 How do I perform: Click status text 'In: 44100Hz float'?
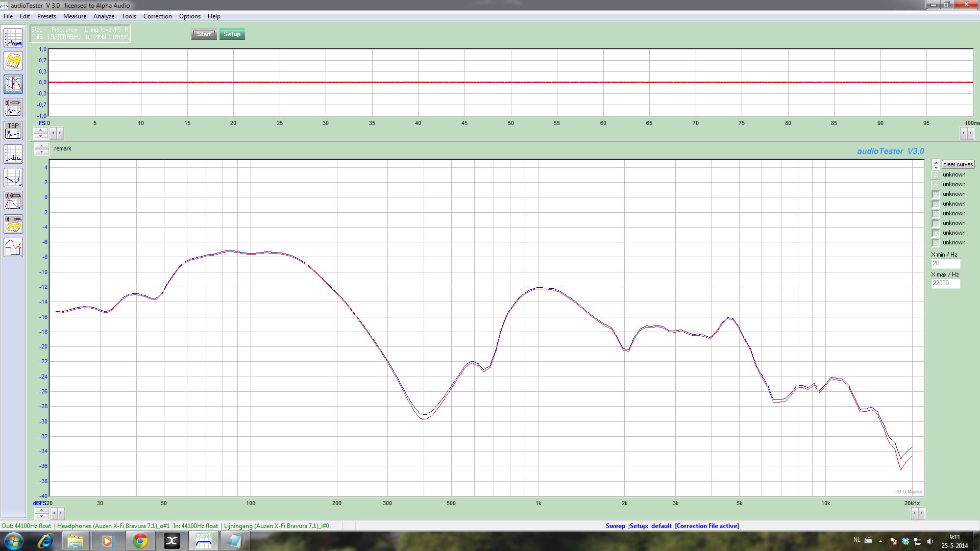point(195,526)
